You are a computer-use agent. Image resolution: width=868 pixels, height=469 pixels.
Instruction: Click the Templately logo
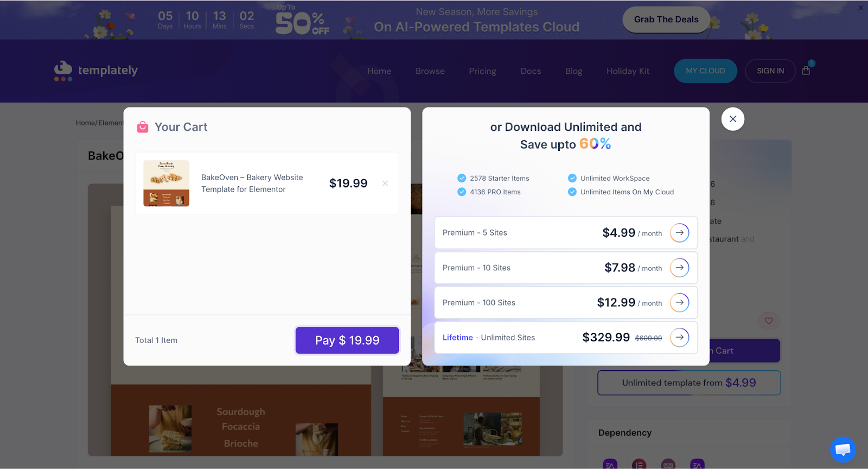(x=95, y=71)
